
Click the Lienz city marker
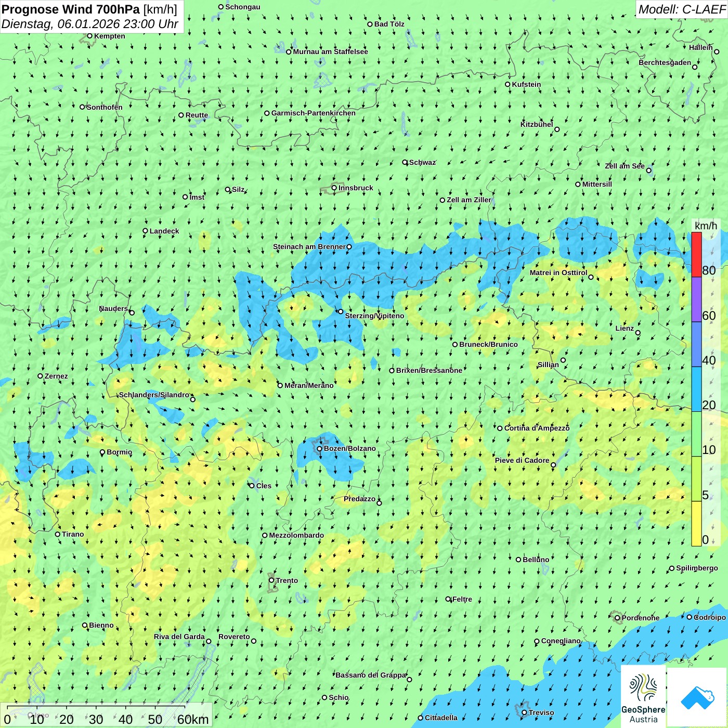pyautogui.click(x=638, y=333)
